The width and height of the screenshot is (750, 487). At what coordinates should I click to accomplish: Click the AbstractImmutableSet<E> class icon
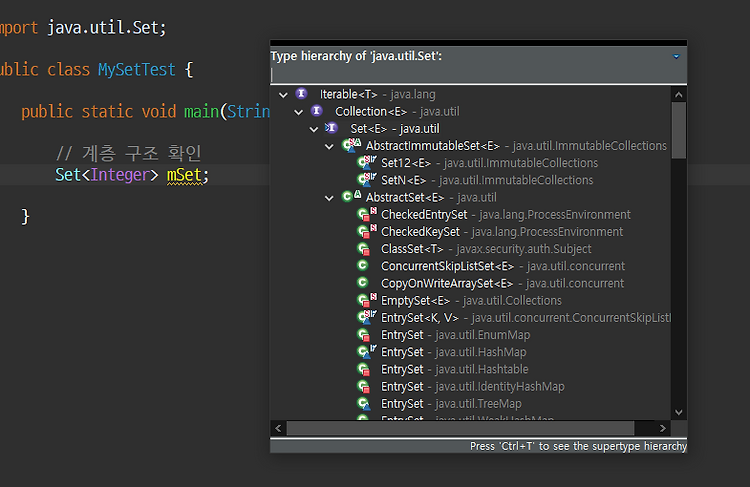(352, 145)
